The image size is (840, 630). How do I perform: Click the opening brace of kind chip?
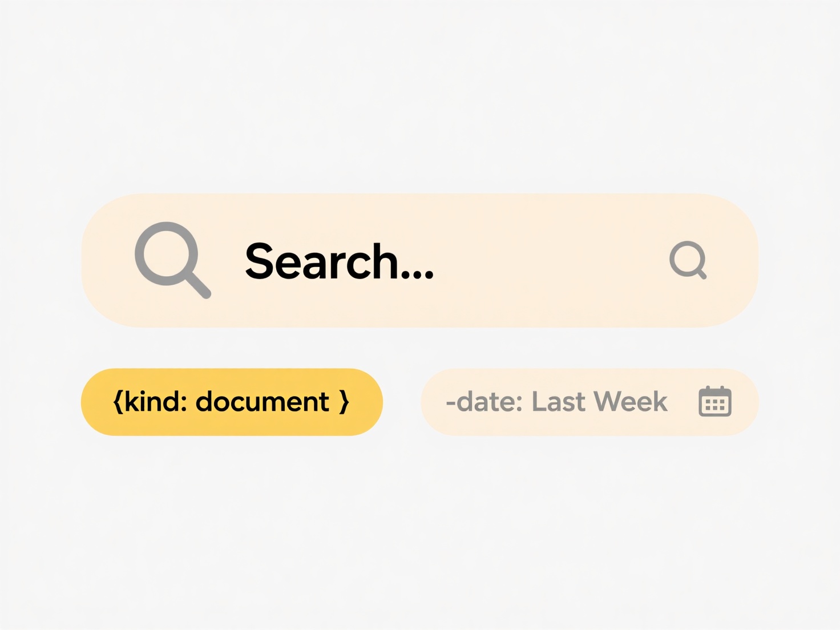118,402
